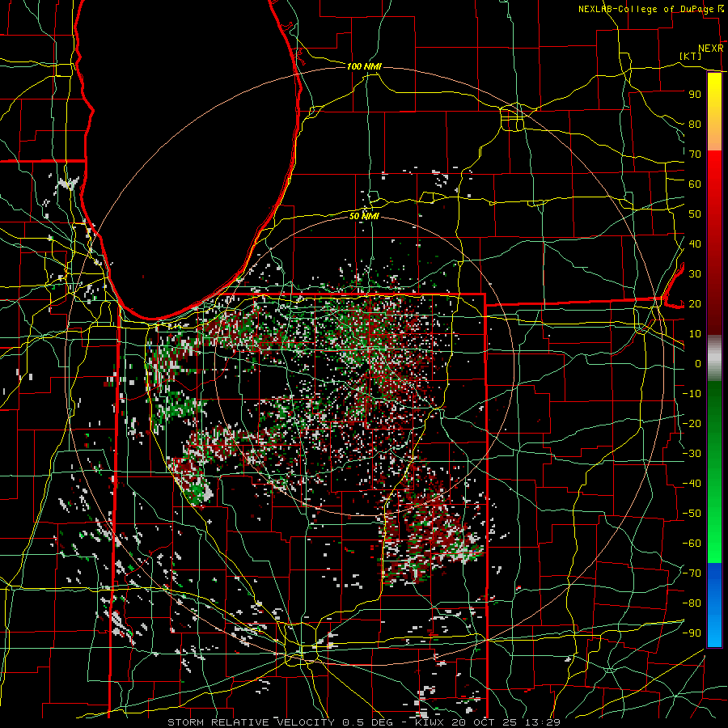Click the 100 NMI range ring label

click(x=364, y=67)
